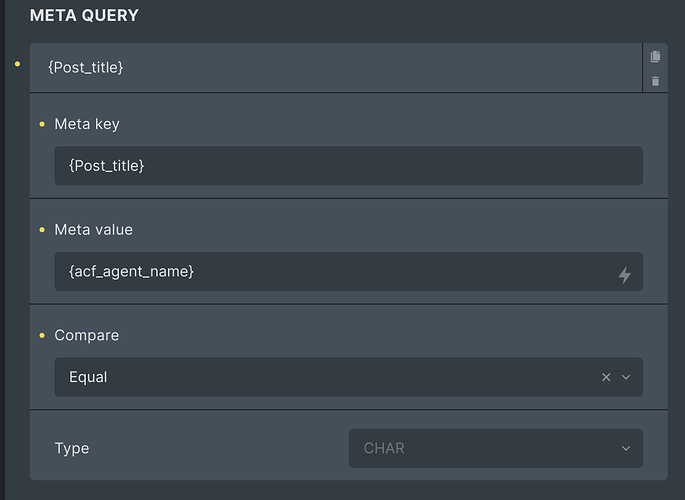Viewport: 685px width, 500px height.
Task: Focus the Meta key input field
Action: tap(348, 166)
